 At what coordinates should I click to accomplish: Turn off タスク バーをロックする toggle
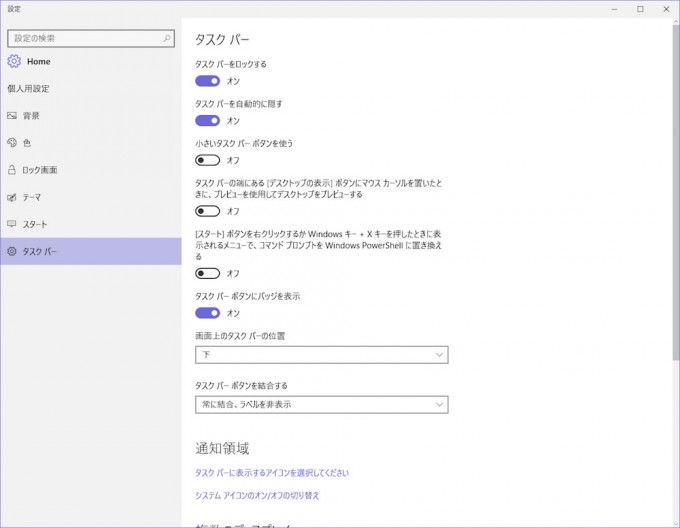coord(208,81)
